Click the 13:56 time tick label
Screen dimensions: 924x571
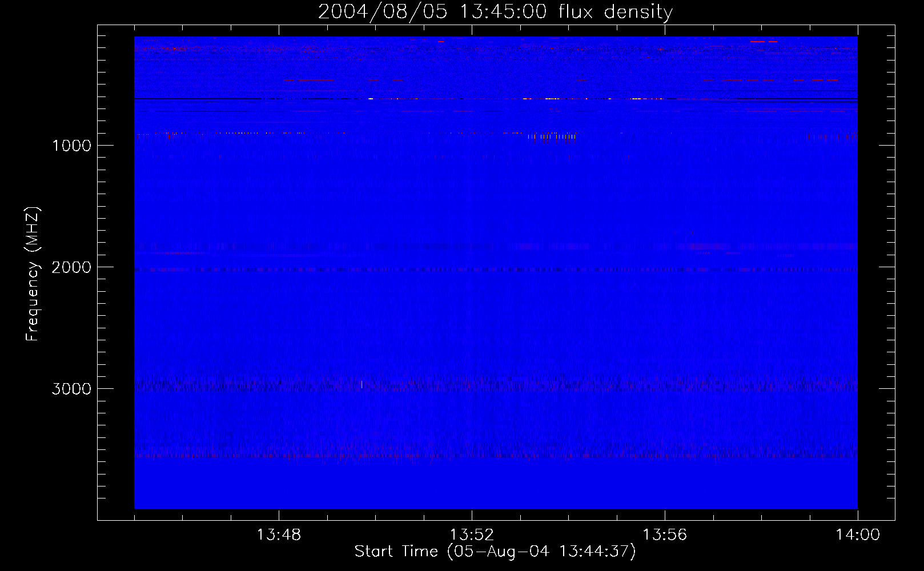coord(665,535)
